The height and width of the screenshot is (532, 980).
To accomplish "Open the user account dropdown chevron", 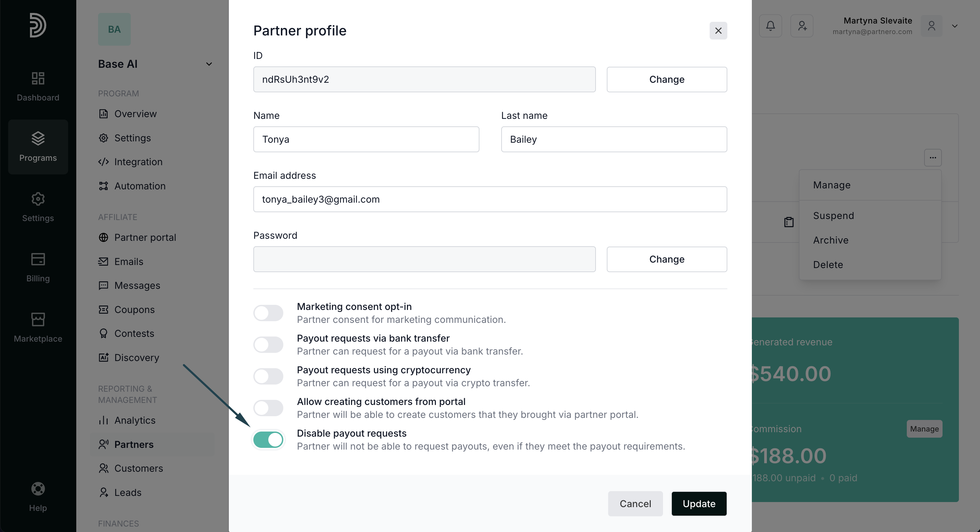I will point(954,26).
